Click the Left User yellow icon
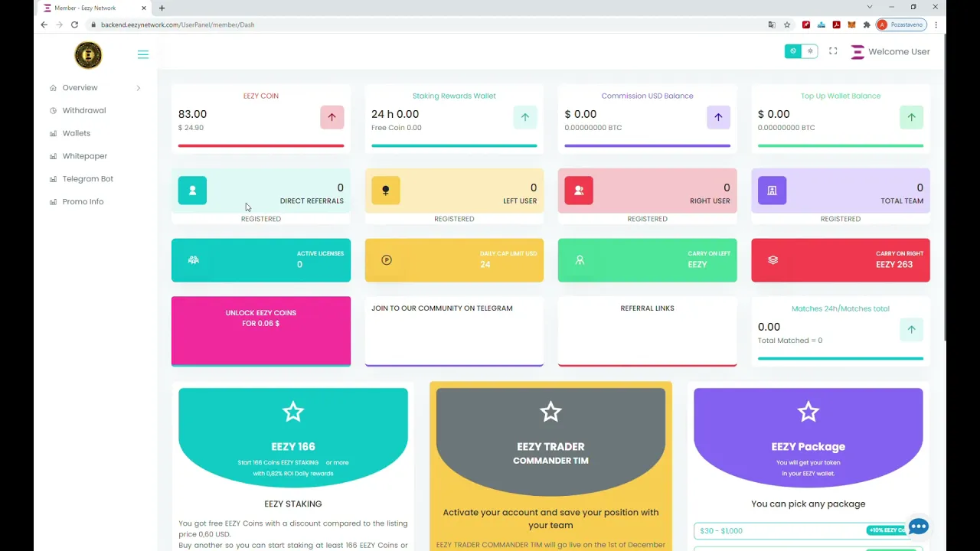The width and height of the screenshot is (980, 551). point(386,190)
